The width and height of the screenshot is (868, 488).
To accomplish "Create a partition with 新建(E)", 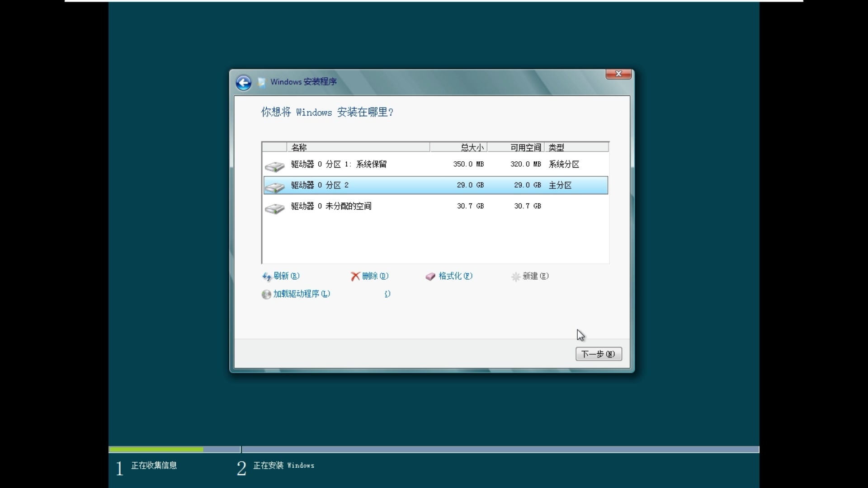I will [x=535, y=276].
